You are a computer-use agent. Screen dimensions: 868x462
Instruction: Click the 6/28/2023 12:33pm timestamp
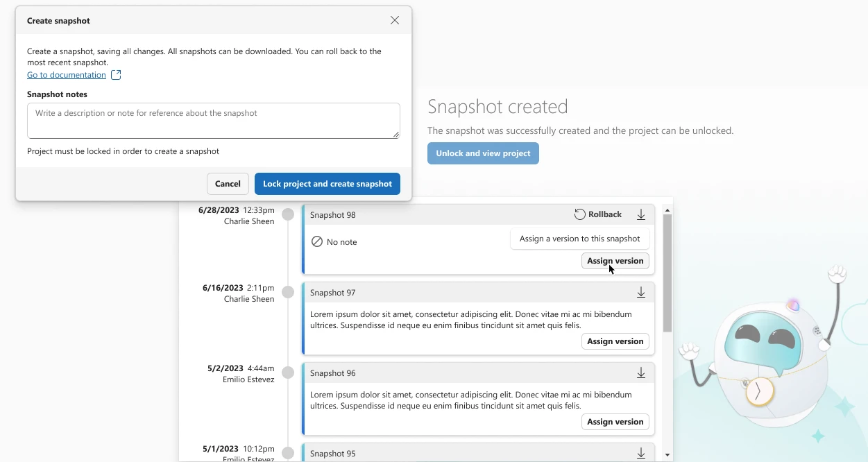point(237,210)
